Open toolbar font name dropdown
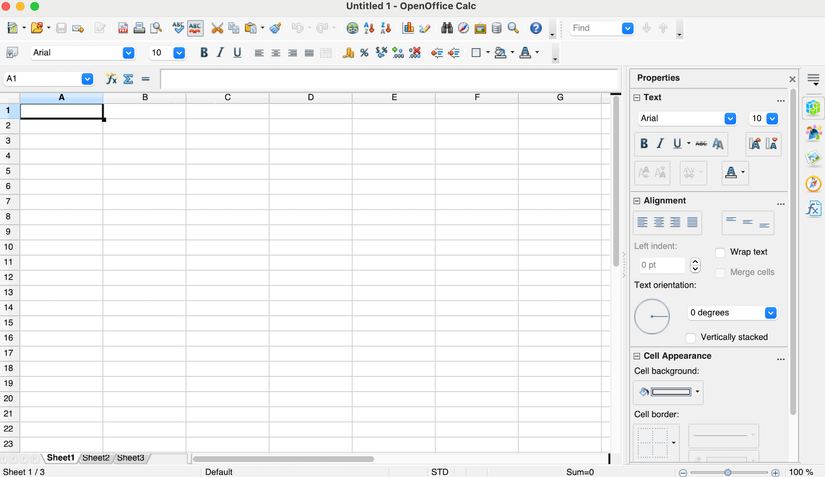Viewport: 825px width, 477px height. 128,53
